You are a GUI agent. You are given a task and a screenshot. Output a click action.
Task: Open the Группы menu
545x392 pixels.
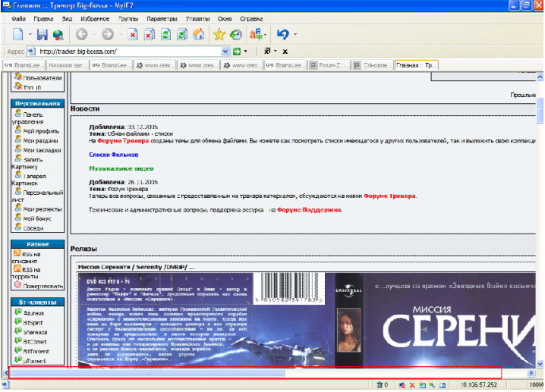coord(128,19)
